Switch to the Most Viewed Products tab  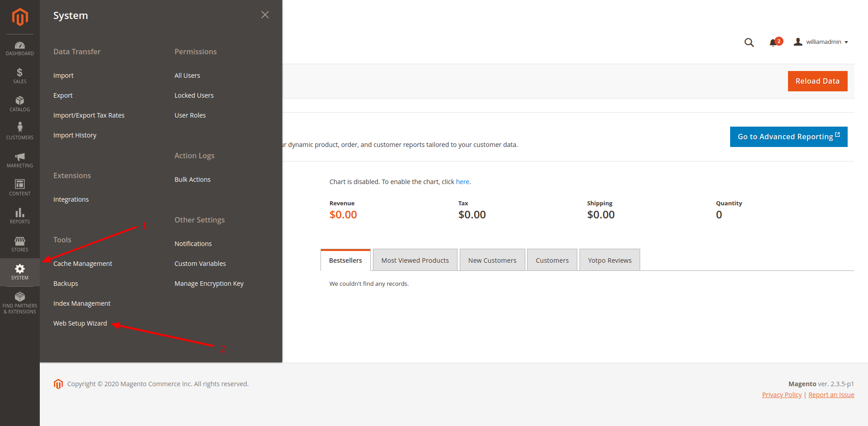coord(415,260)
